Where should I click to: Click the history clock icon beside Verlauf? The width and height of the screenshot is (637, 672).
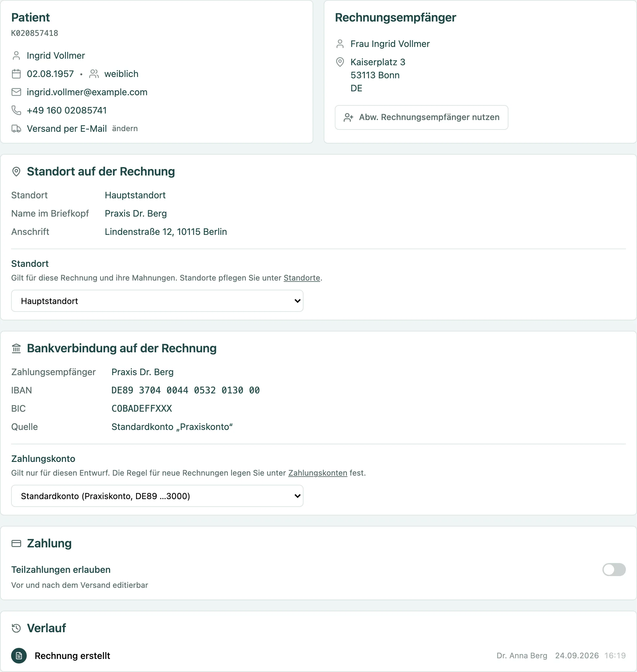tap(16, 628)
